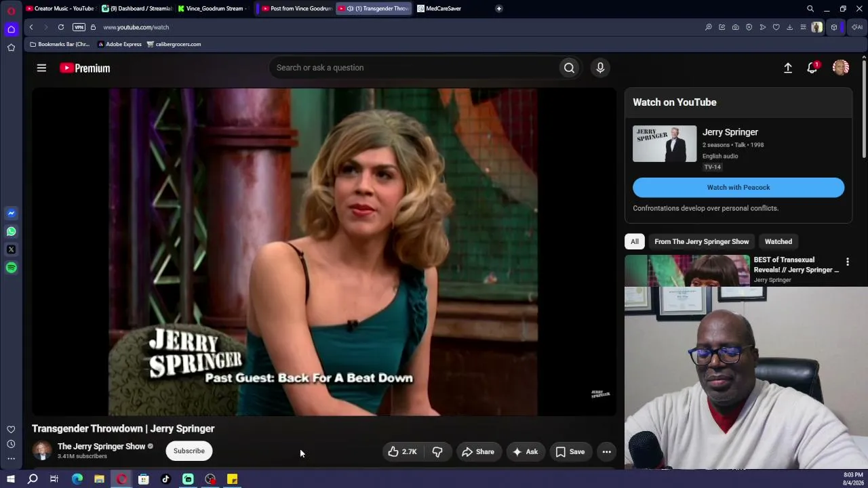Click the Jerry Springer show poster thumbnail
The image size is (868, 488).
(665, 144)
